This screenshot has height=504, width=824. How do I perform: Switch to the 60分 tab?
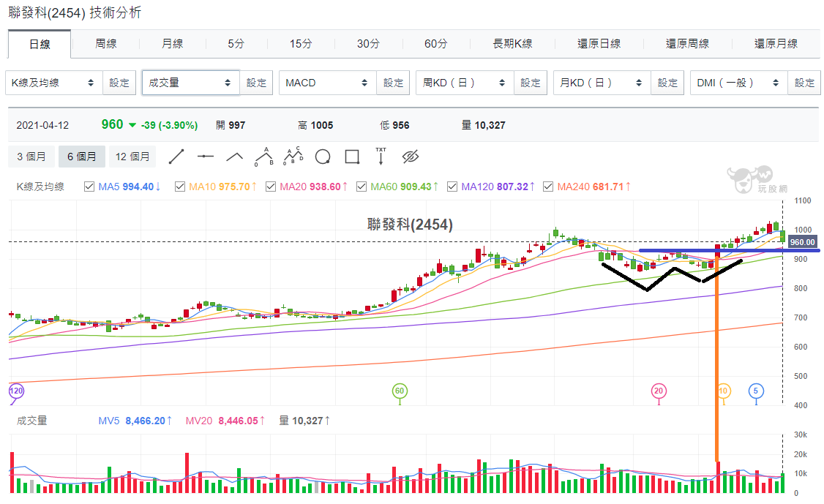point(435,44)
